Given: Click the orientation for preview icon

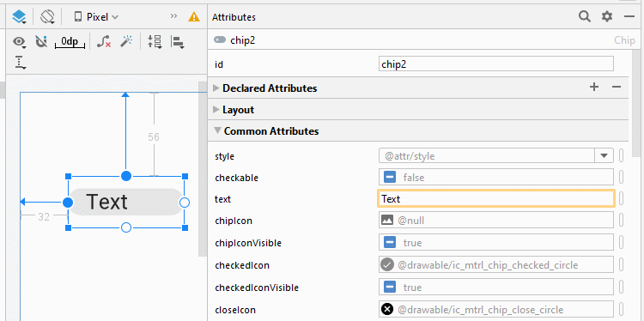Looking at the screenshot, I should (x=47, y=17).
